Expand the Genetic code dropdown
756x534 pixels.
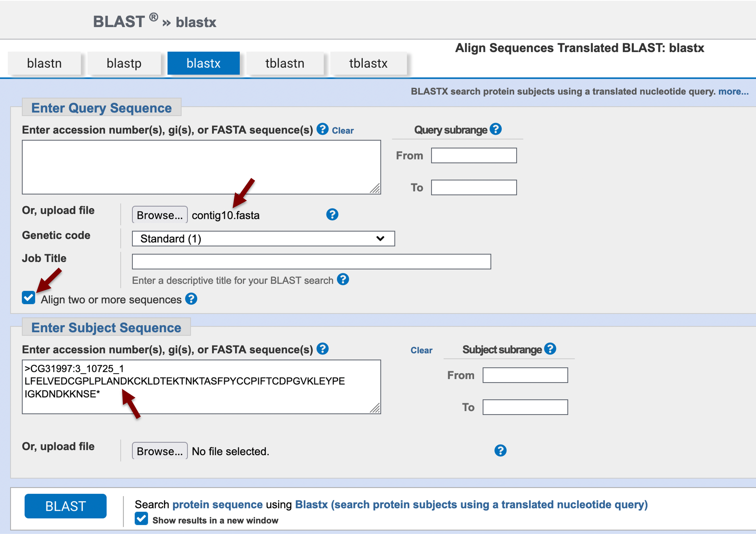263,239
